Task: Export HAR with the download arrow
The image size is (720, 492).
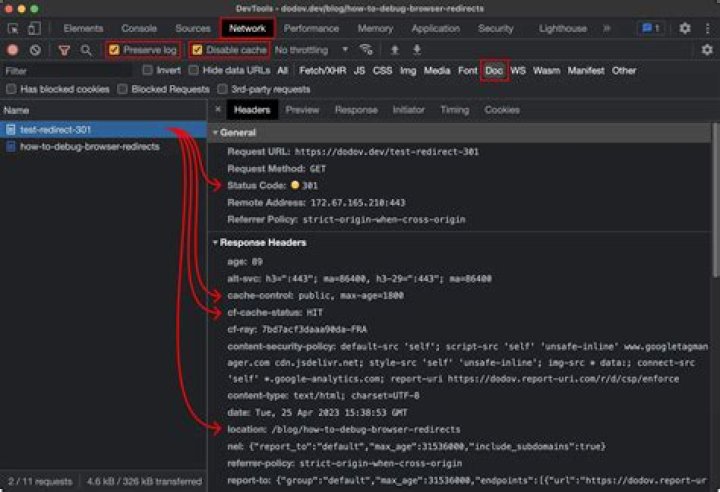Action: (x=416, y=50)
